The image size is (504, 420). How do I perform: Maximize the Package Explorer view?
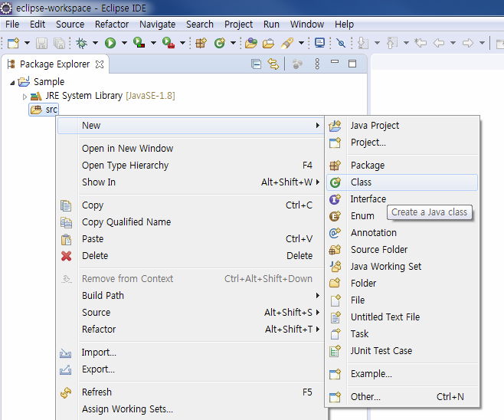(352, 64)
